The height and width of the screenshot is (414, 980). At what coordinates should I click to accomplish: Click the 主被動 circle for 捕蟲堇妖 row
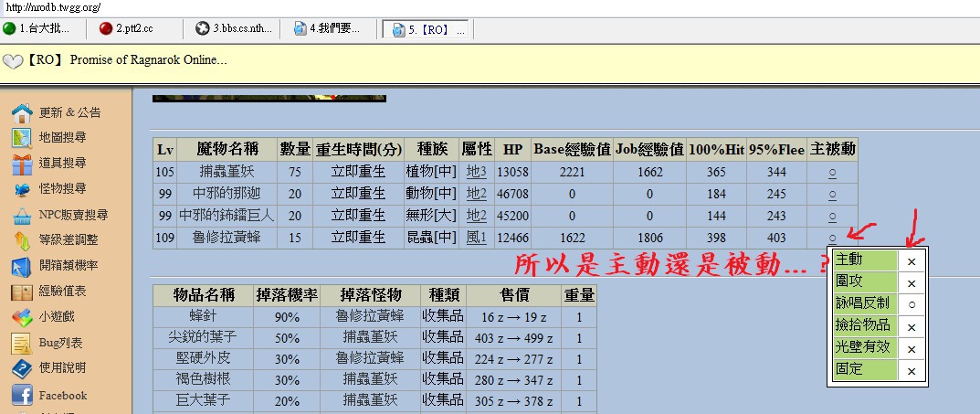click(832, 172)
